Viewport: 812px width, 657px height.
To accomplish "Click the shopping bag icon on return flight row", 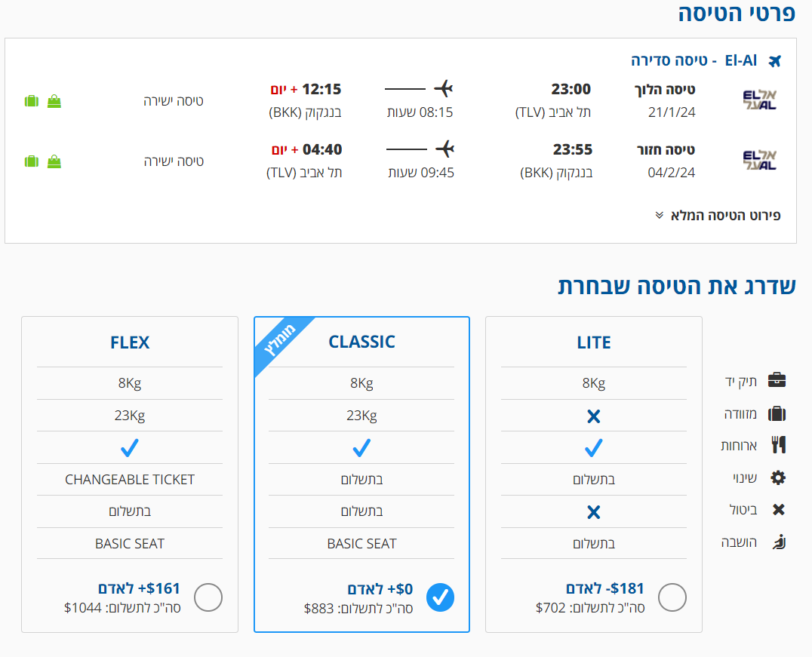I will pyautogui.click(x=54, y=161).
